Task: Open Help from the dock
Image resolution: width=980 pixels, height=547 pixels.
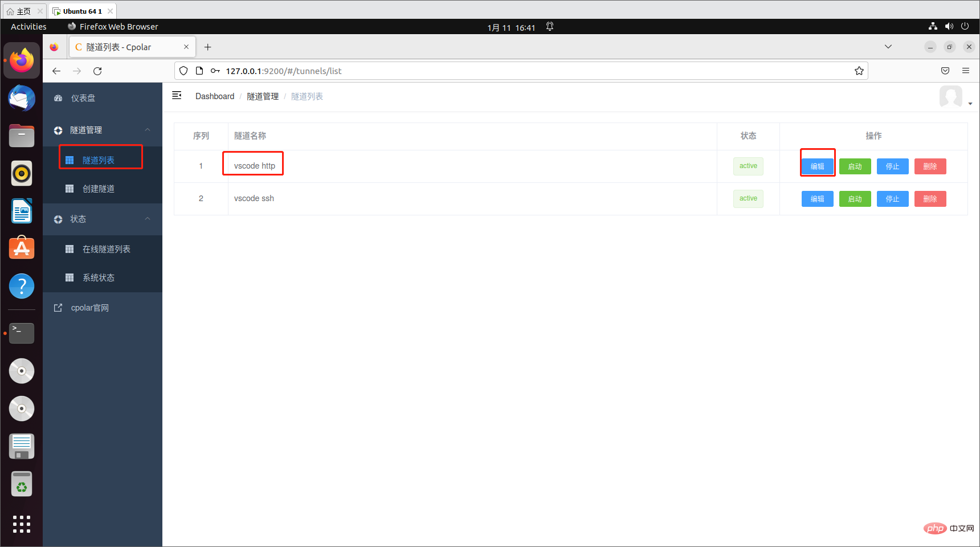Action: coord(22,286)
